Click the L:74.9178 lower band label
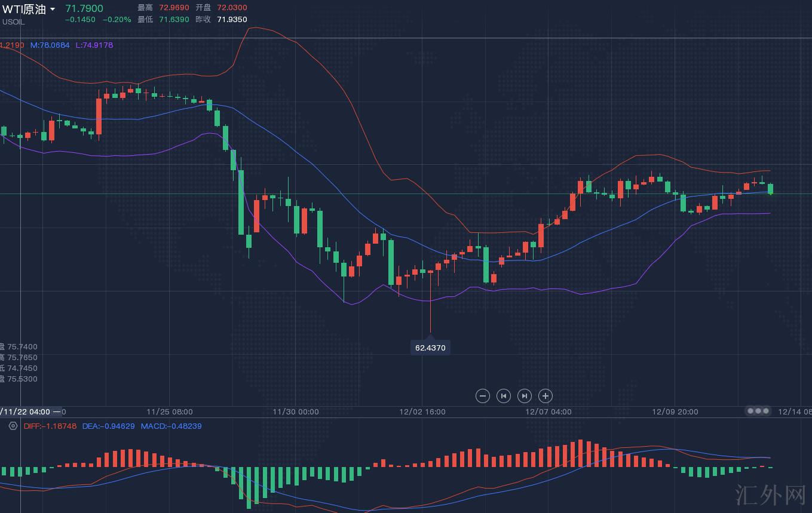Screen dimensions: 812x513 click(94, 45)
